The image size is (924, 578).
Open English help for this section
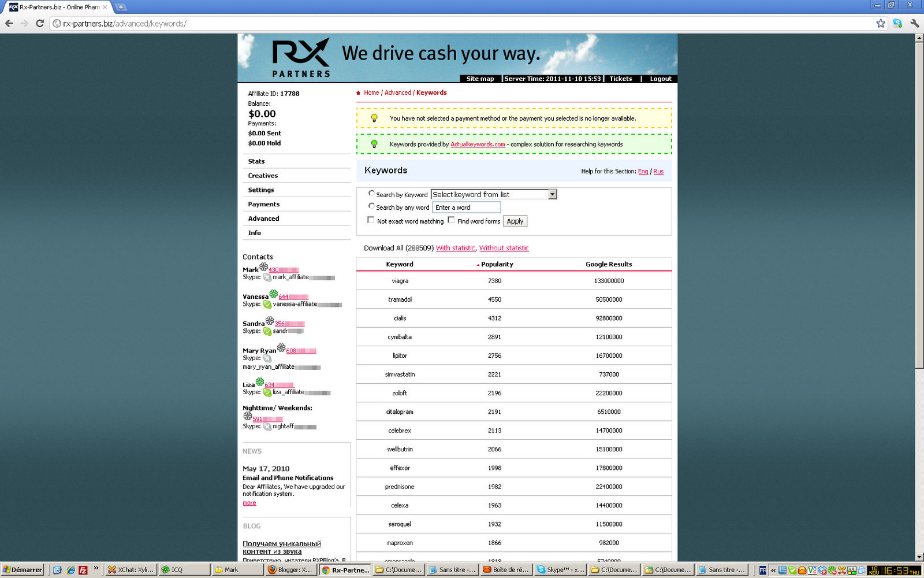[643, 171]
